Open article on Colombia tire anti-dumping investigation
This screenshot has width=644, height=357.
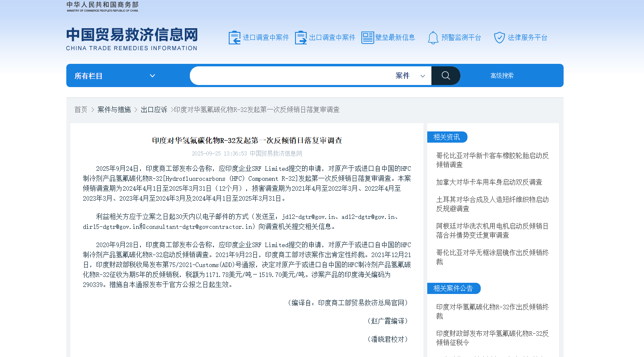click(x=492, y=160)
